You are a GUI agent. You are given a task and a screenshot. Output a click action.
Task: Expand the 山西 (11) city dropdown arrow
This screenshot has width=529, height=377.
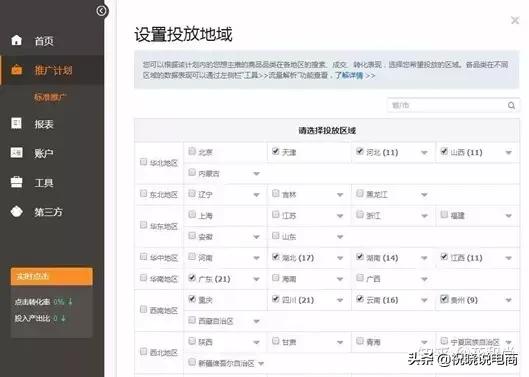click(508, 153)
